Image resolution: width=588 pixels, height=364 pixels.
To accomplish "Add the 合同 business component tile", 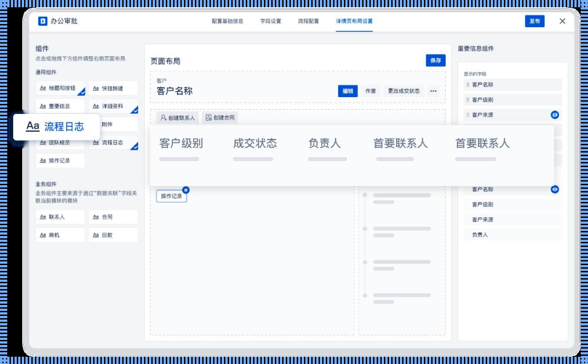I will coord(113,217).
